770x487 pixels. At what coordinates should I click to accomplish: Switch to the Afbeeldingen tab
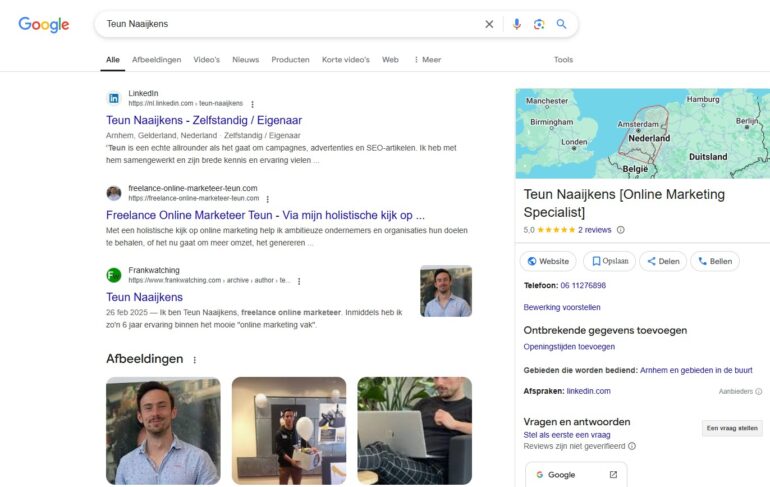click(x=156, y=59)
